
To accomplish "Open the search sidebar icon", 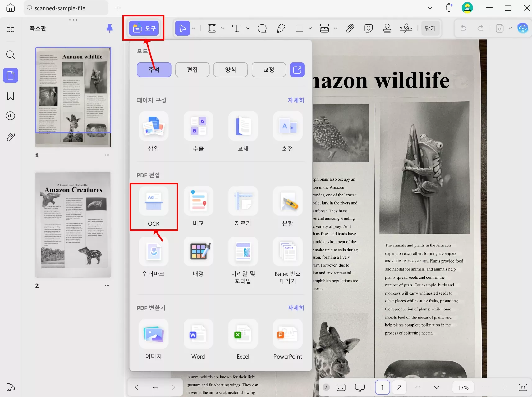I will (x=11, y=55).
